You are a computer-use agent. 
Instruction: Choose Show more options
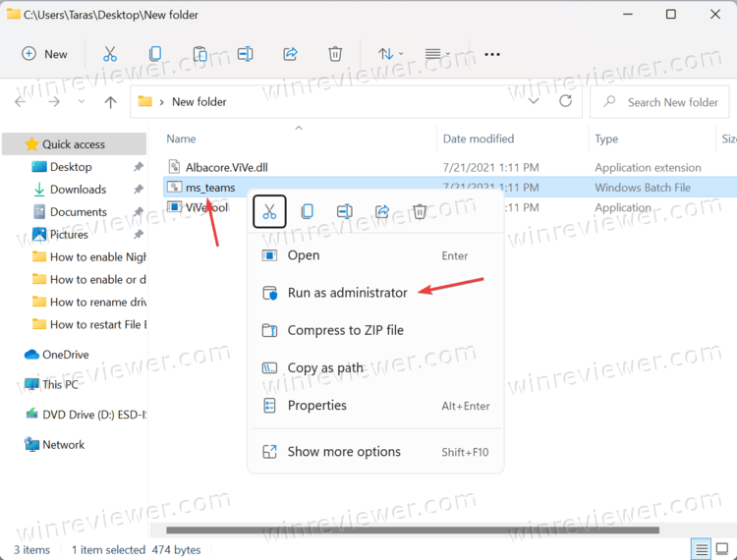[375, 452]
